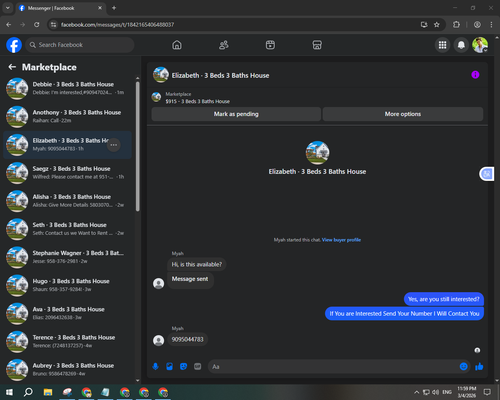This screenshot has width=500, height=400.
Task: Open Saegz - 3 Beds 3 Baths conversation
Action: click(x=68, y=173)
